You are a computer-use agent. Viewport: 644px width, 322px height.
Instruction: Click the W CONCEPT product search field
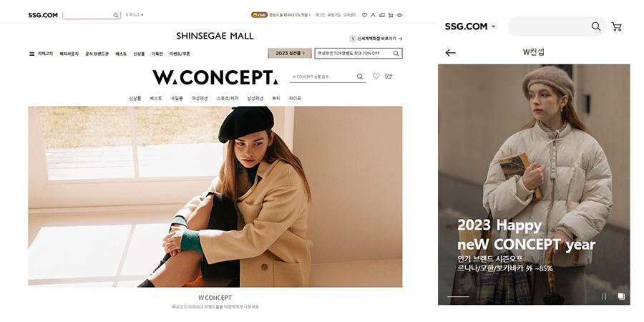(x=323, y=77)
